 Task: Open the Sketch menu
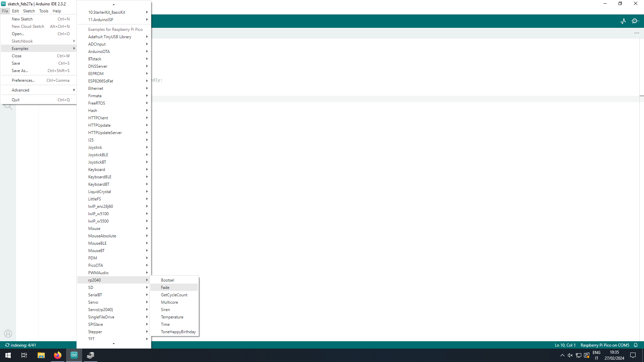(29, 11)
